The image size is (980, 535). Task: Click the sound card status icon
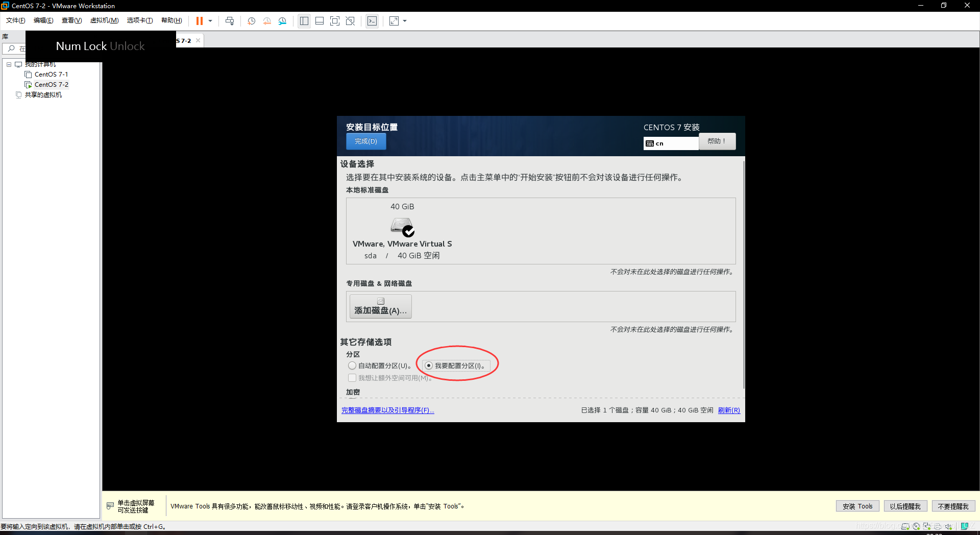pyautogui.click(x=949, y=526)
